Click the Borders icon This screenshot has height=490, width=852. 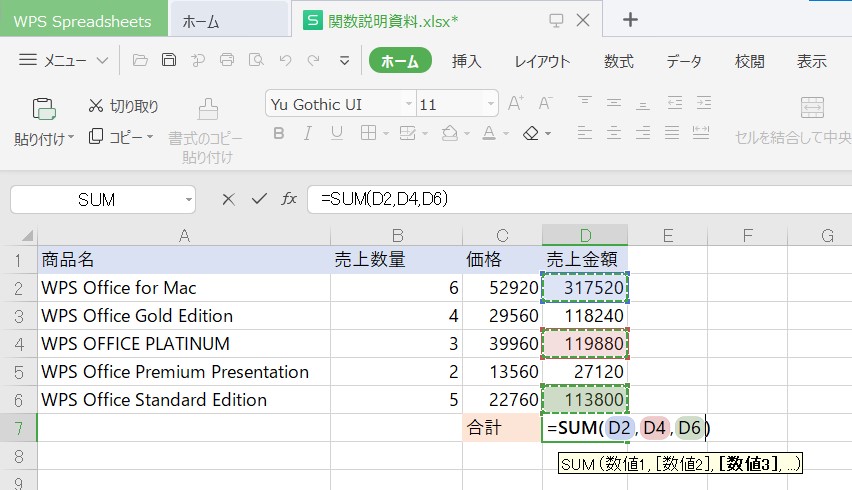click(368, 133)
